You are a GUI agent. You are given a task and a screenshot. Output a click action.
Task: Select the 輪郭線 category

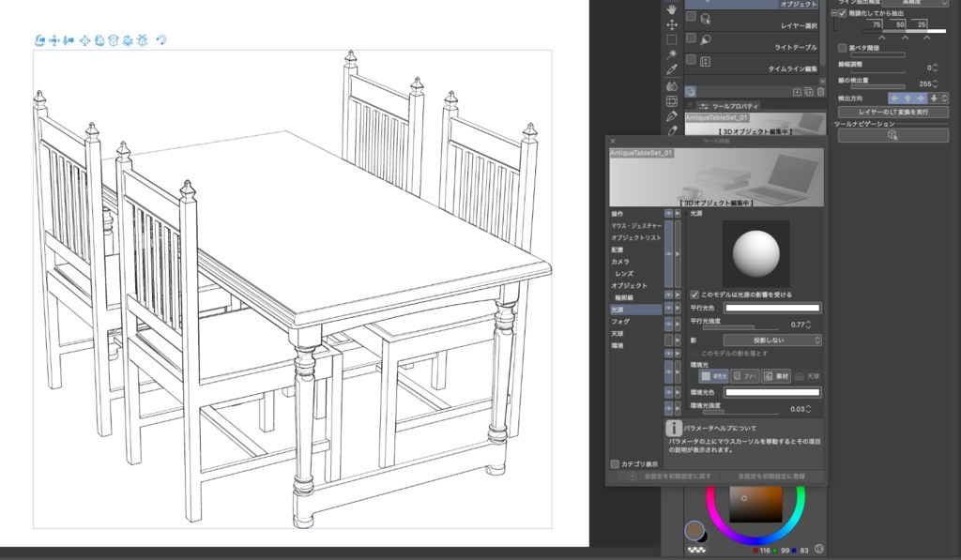624,297
